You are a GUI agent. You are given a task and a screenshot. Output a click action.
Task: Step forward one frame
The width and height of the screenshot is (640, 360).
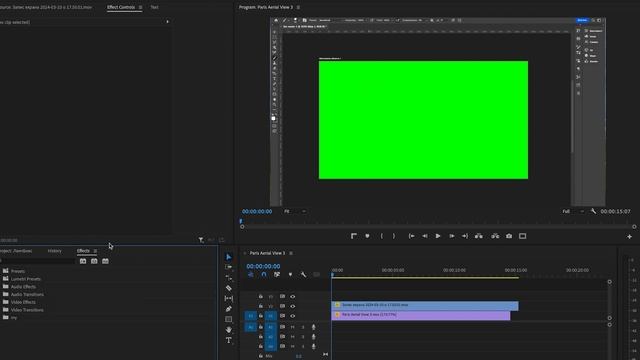pos(451,236)
